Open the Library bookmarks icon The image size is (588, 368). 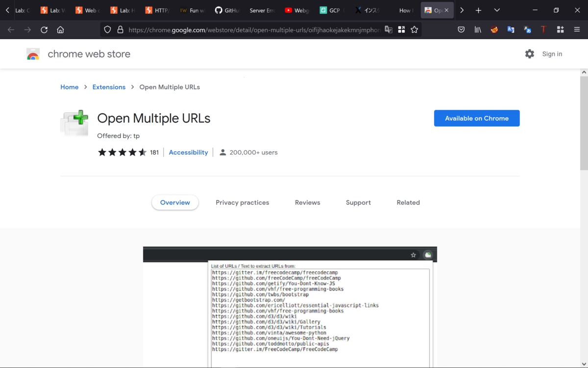[478, 30]
